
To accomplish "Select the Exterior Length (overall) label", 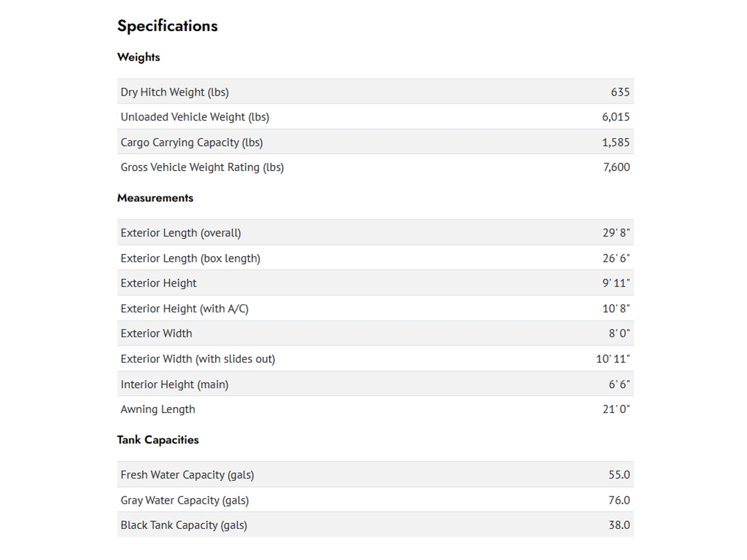I will pos(181,233).
